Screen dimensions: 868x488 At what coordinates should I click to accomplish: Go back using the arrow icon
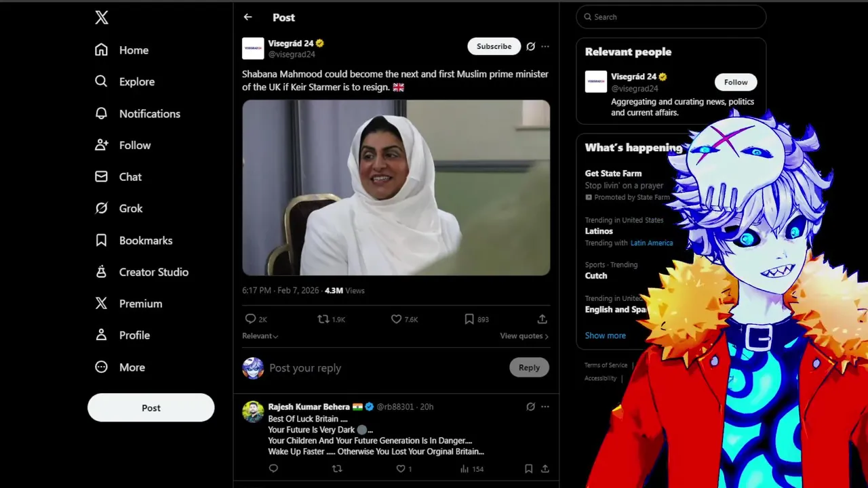click(x=248, y=17)
